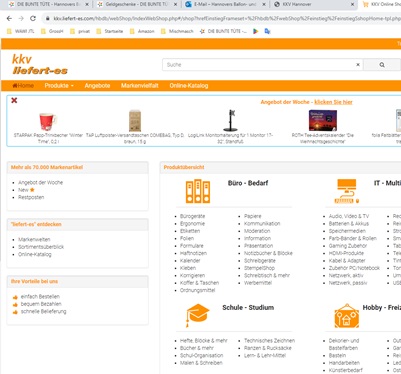
Task: Open the Google Play bookmark icon
Action: coord(256,31)
